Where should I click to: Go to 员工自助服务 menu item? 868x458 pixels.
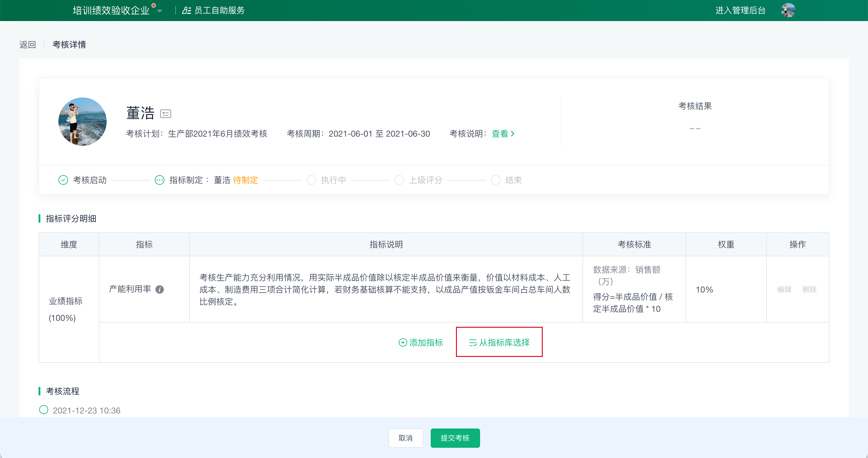click(x=219, y=11)
